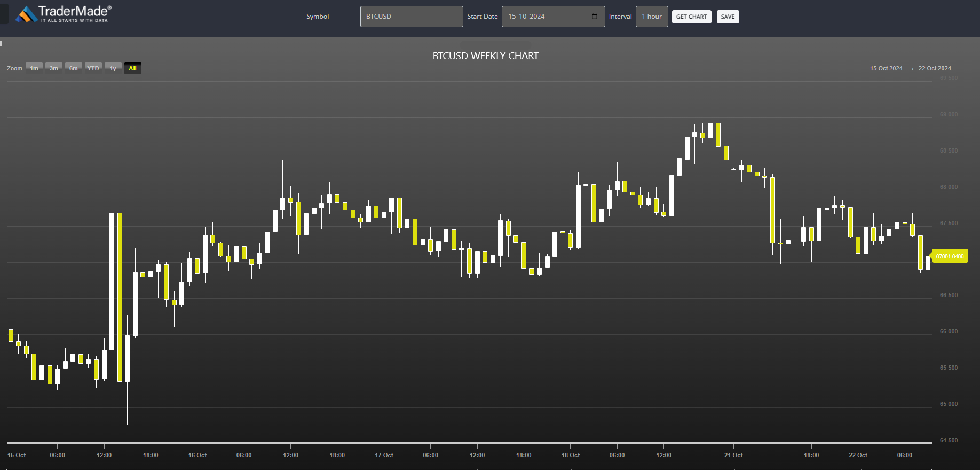Click the 22 Oct time axis label
Viewport: 980px width, 470px height.
858,455
